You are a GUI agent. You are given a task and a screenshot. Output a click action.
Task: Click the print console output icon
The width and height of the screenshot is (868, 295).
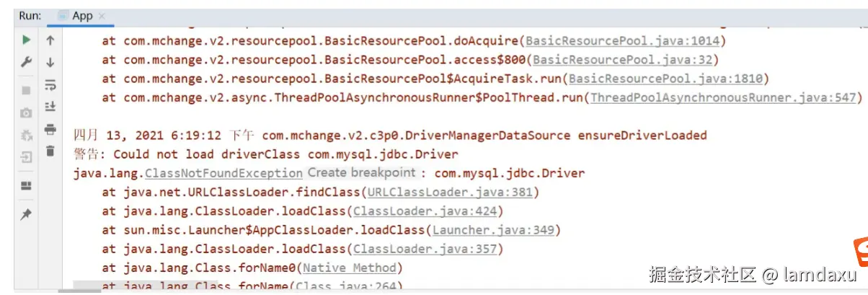(x=50, y=129)
